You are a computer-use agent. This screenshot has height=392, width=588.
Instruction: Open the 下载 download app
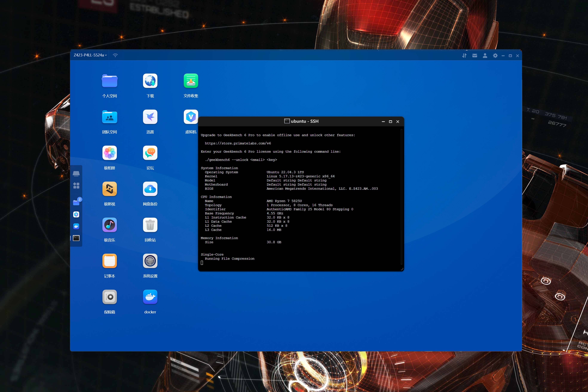150,81
